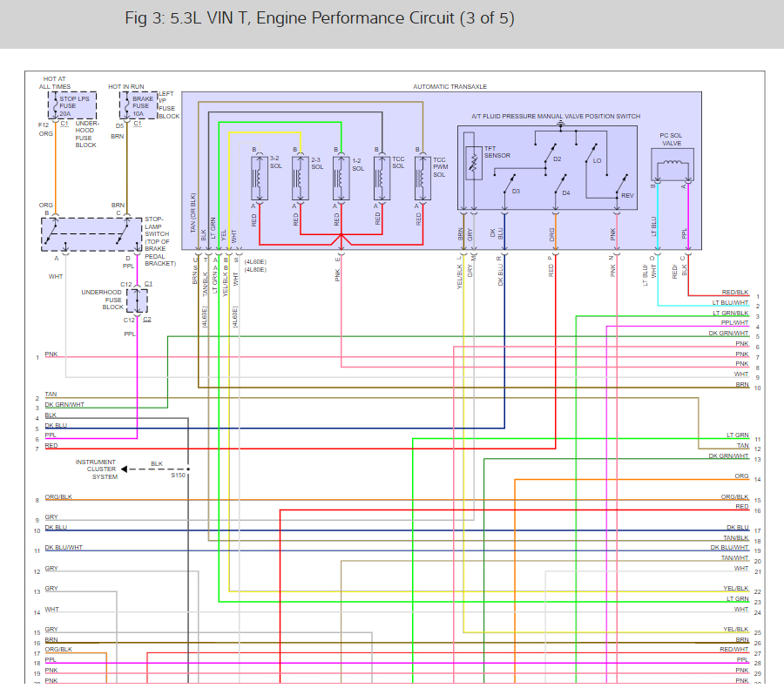
Task: Click the RED/BLK wire label at pin 1
Action: [735, 292]
